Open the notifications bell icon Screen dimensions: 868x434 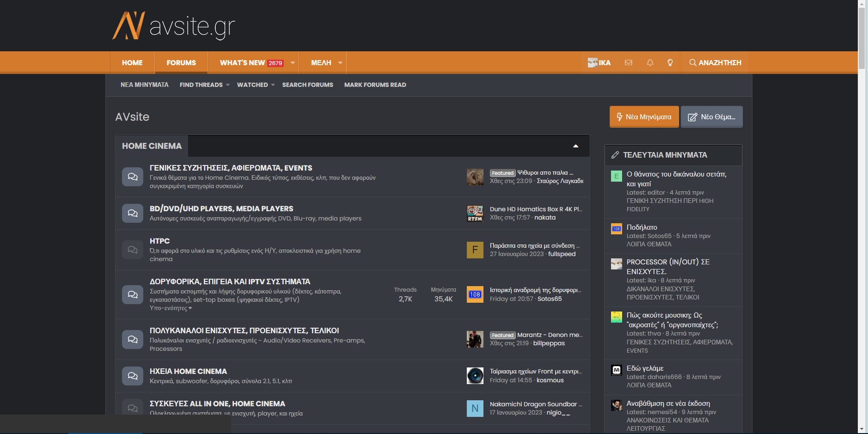coord(650,63)
